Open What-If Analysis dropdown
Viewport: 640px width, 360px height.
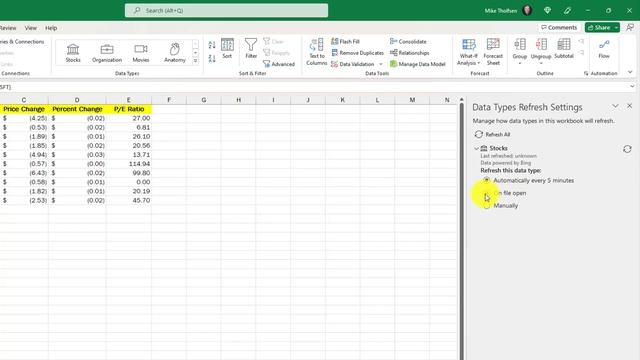468,52
